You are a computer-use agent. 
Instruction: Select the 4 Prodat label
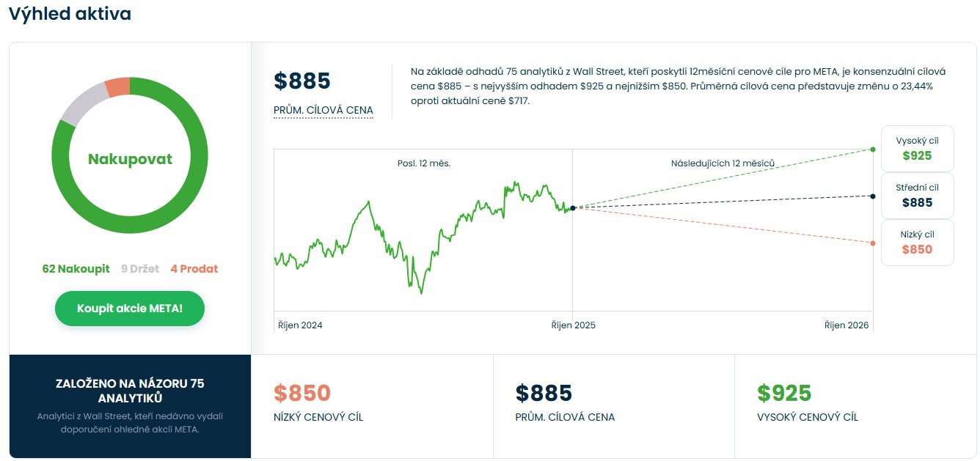[194, 269]
